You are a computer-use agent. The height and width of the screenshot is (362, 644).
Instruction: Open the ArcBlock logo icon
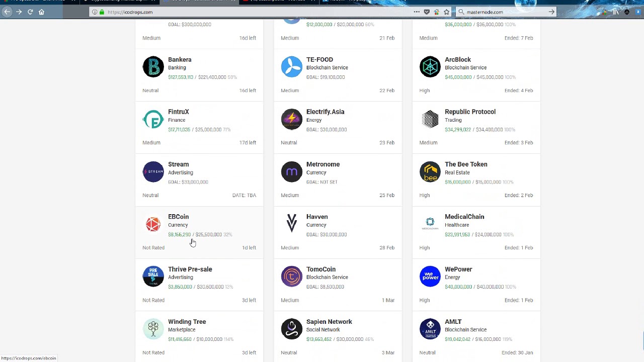coord(430,67)
